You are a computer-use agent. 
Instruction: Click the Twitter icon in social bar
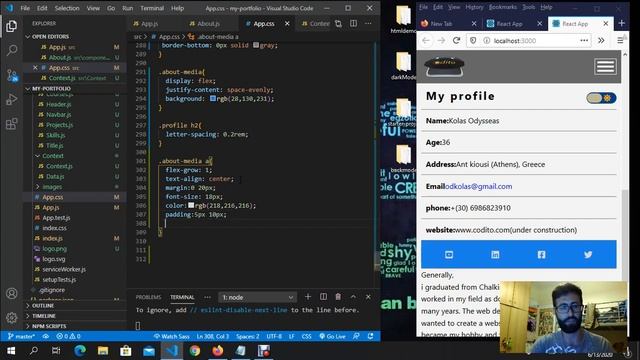[588, 255]
